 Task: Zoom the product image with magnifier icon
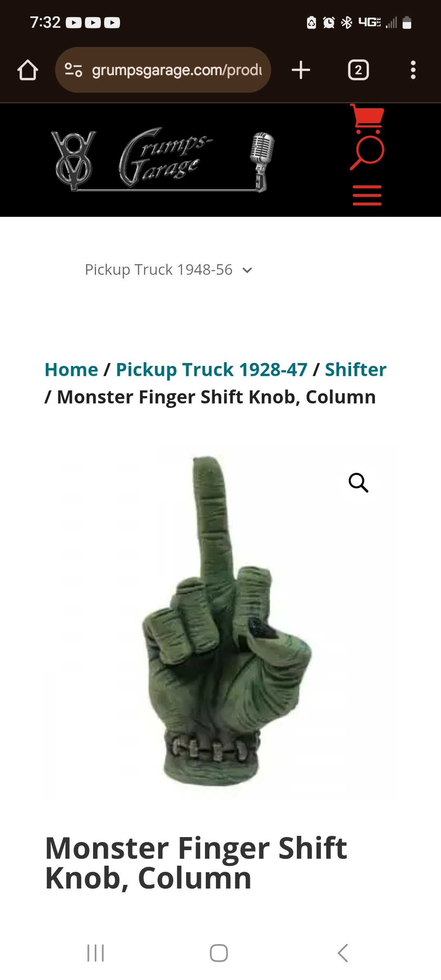click(359, 483)
